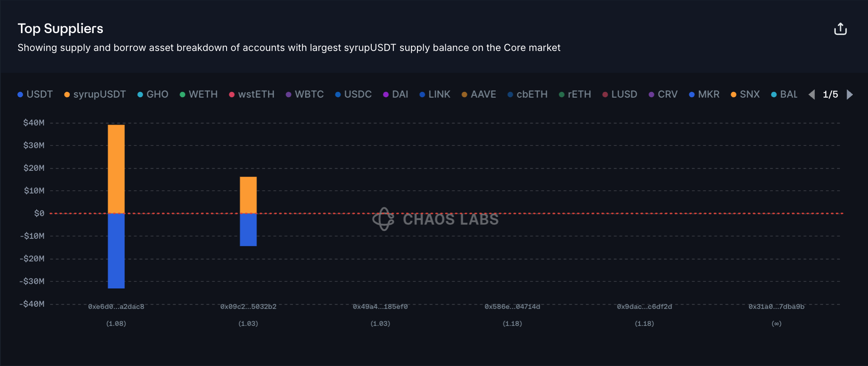Click the WBTC legend dot
The height and width of the screenshot is (366, 868).
(288, 95)
